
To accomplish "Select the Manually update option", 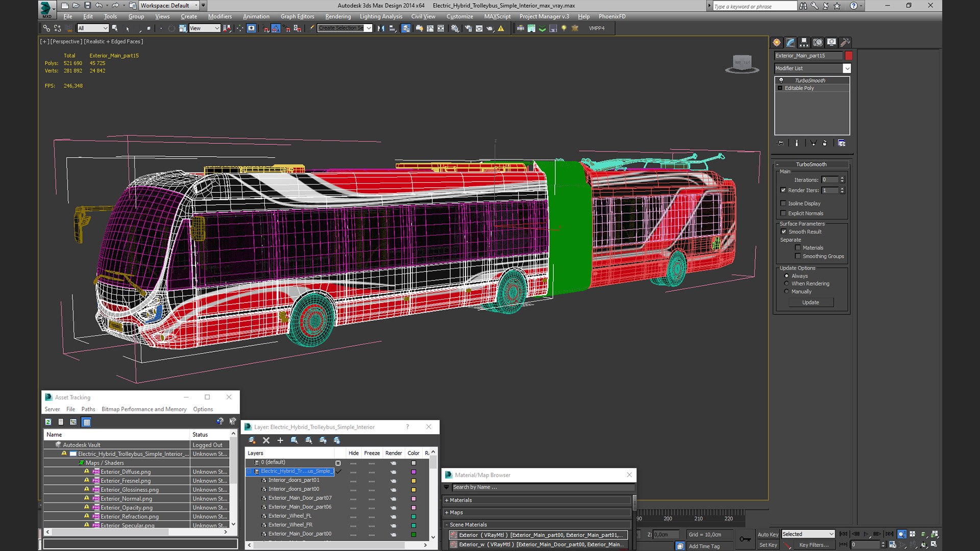I will [787, 292].
